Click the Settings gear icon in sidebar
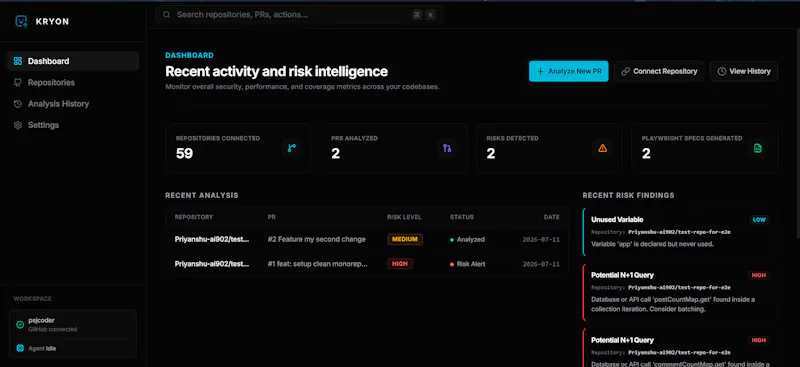Screen dimensions: 800x367 pos(18,125)
